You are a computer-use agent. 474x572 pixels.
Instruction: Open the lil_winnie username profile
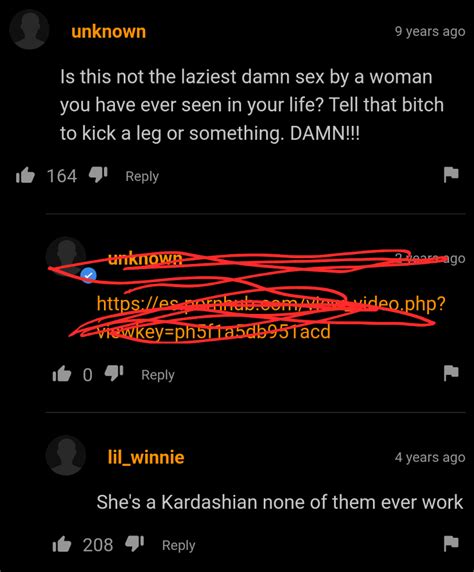tap(146, 457)
